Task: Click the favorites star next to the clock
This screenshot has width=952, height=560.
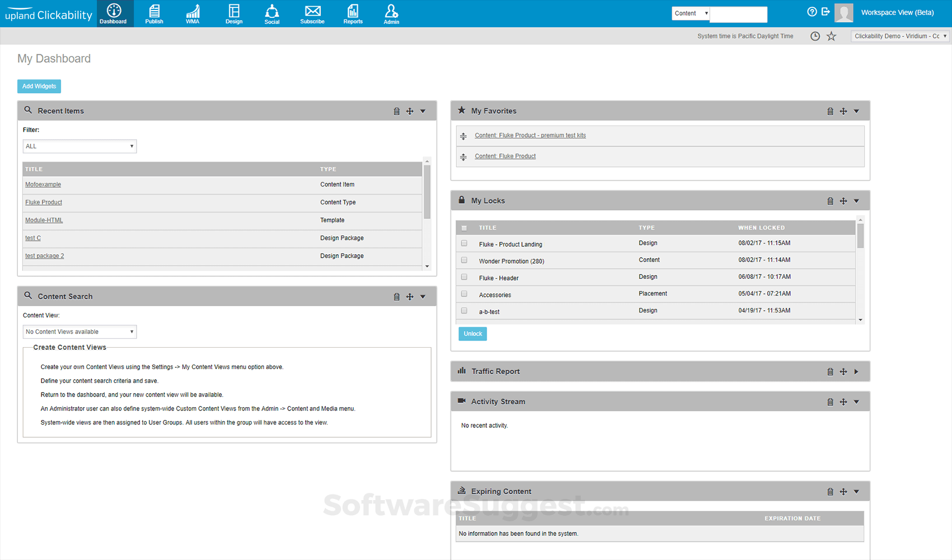Action: [x=832, y=36]
